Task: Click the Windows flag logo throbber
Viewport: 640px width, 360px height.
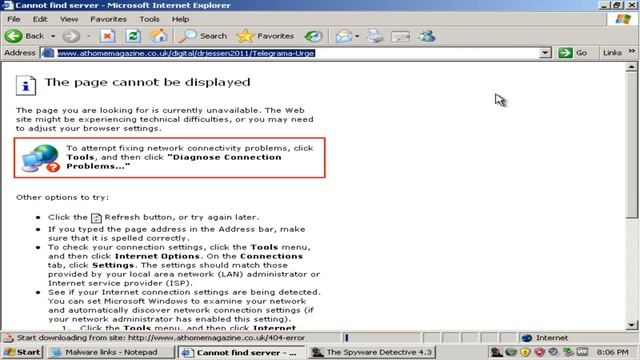Action: tap(623, 19)
